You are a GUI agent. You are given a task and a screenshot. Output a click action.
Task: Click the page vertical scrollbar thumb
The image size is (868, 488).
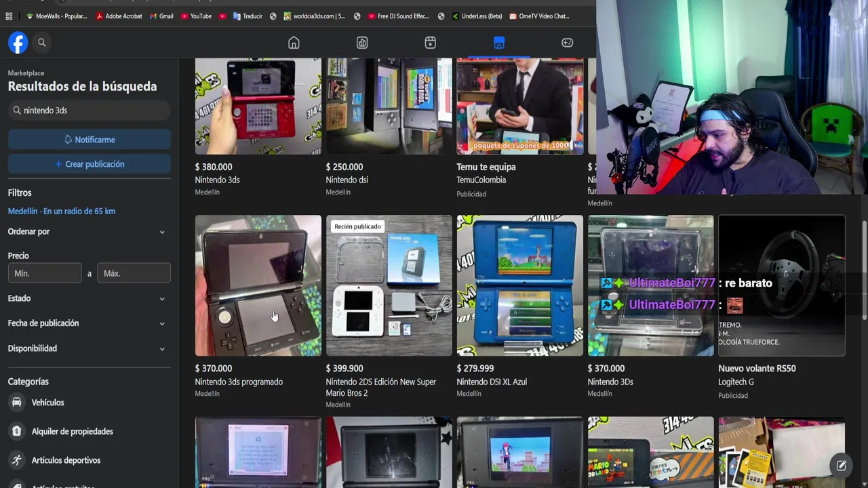[864, 271]
